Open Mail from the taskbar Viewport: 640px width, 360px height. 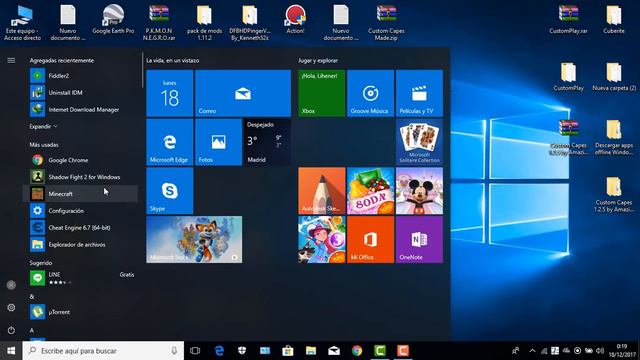click(x=334, y=351)
